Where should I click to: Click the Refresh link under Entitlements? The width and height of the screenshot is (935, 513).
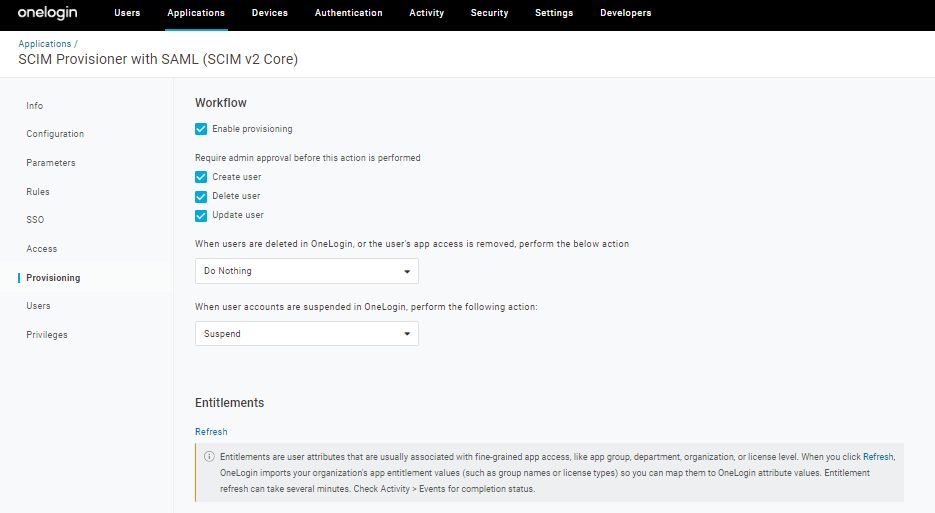point(211,431)
